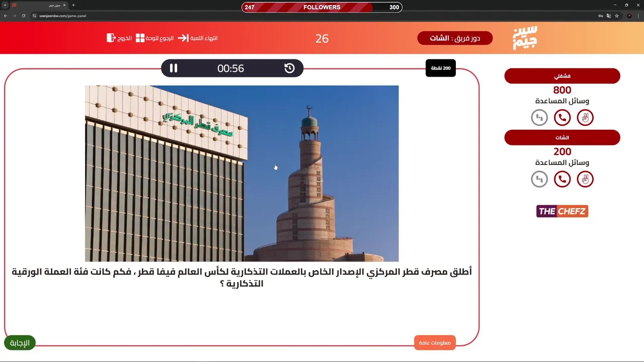End the game via انتهاء اللعبة
Image resolution: width=644 pixels, height=362 pixels.
coord(198,38)
